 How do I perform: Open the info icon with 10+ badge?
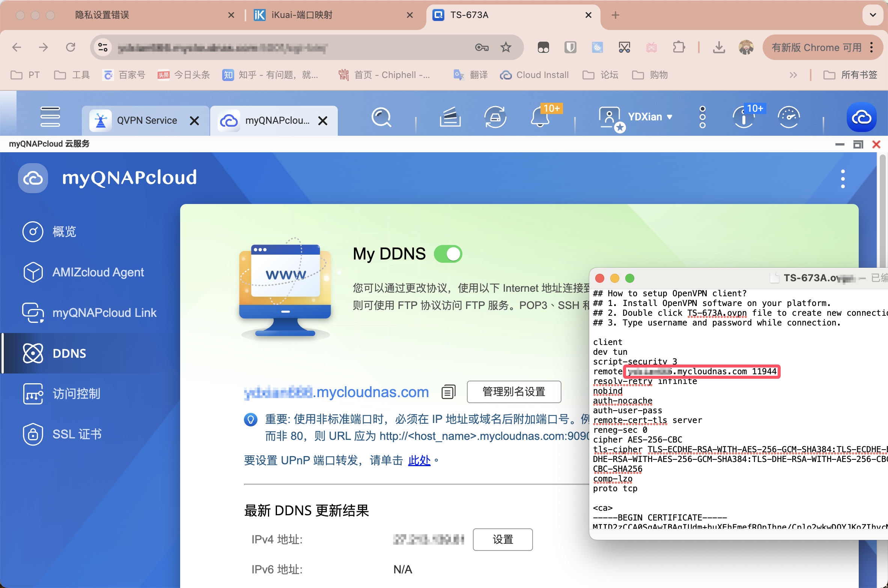tap(745, 117)
